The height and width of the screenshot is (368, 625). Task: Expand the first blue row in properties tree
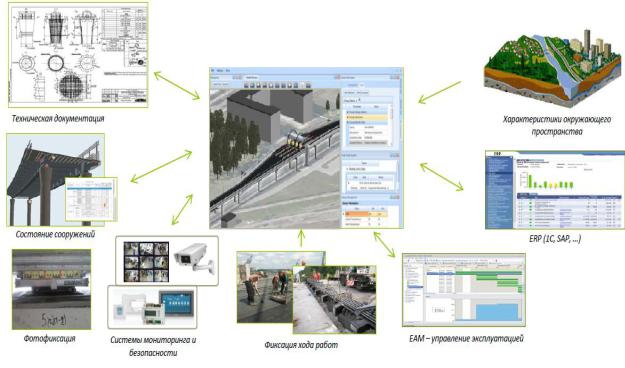[x=367, y=112]
